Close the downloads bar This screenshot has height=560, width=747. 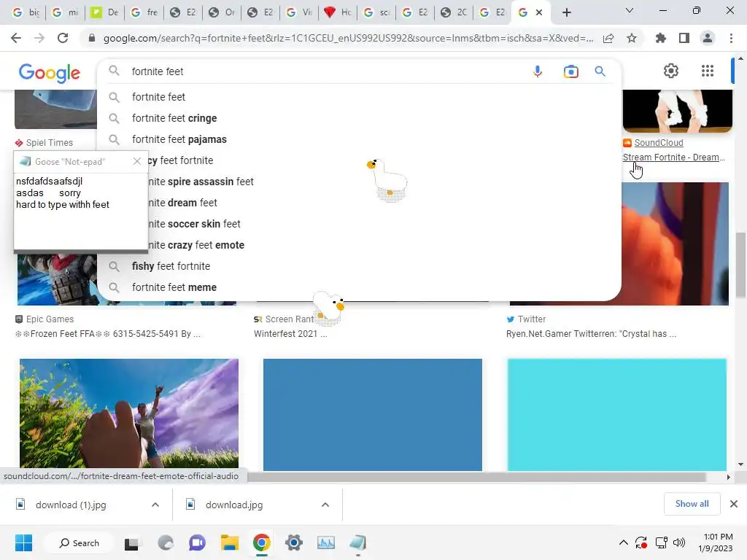click(734, 504)
